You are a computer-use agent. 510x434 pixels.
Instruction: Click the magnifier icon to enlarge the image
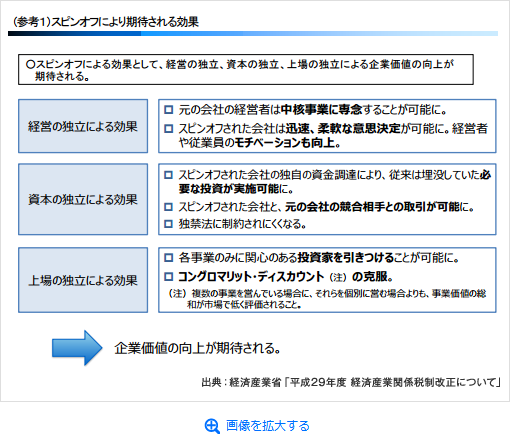(212, 426)
